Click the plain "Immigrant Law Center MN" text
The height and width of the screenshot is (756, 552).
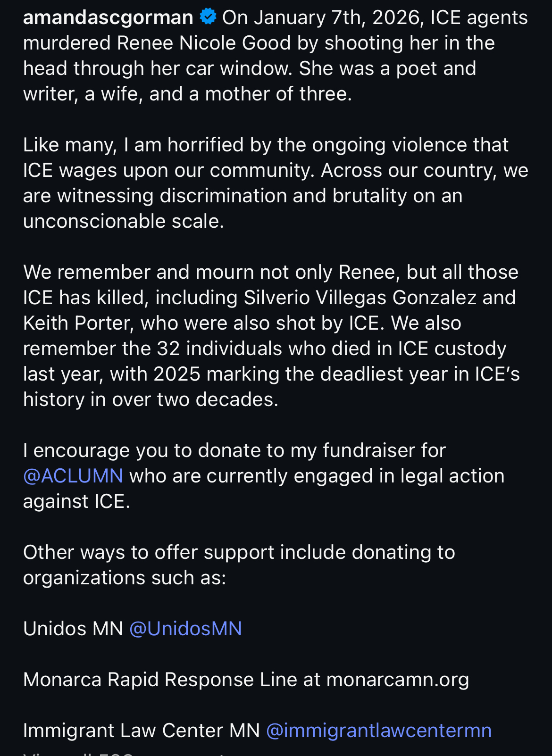pyautogui.click(x=141, y=731)
